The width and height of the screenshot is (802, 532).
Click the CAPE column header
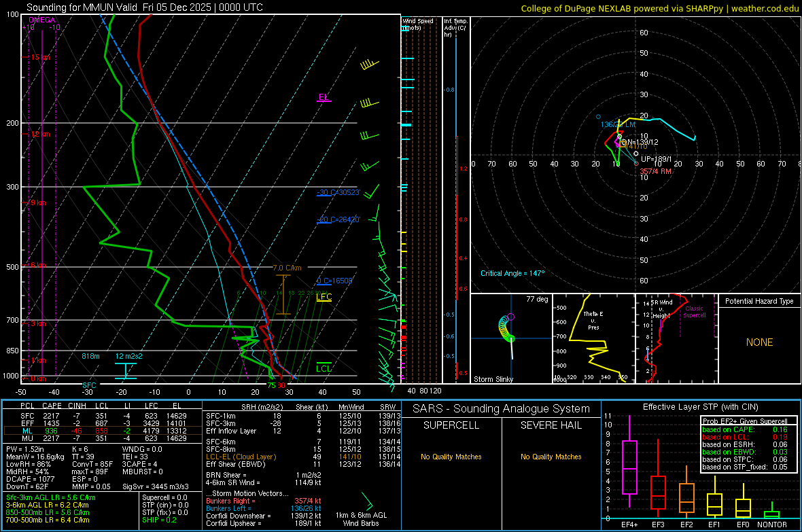(x=52, y=406)
